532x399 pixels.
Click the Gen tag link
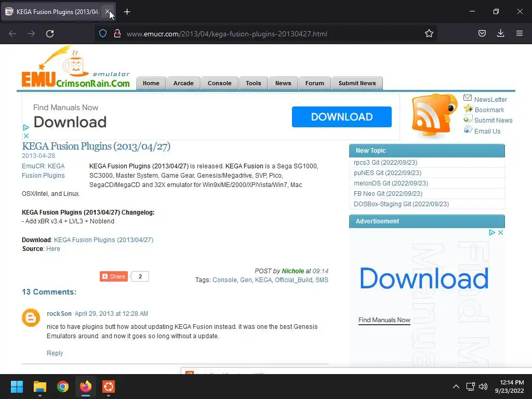[x=246, y=280]
